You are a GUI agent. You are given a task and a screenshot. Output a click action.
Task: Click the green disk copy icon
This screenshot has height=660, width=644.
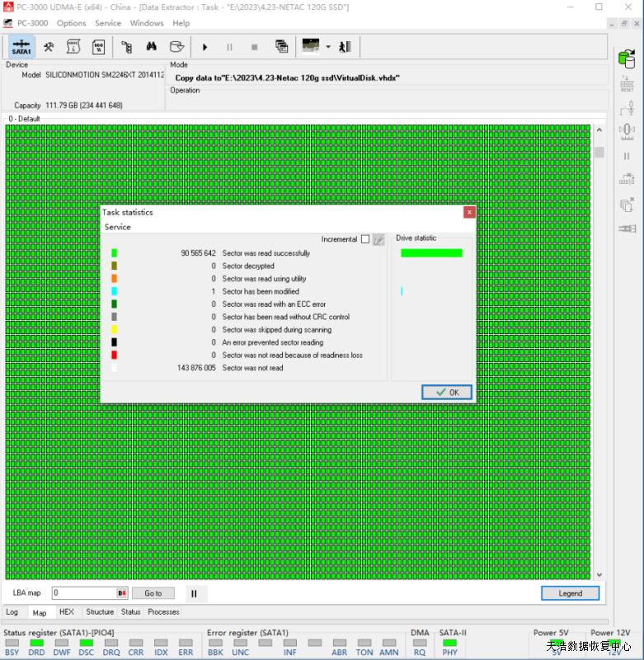[x=627, y=58]
